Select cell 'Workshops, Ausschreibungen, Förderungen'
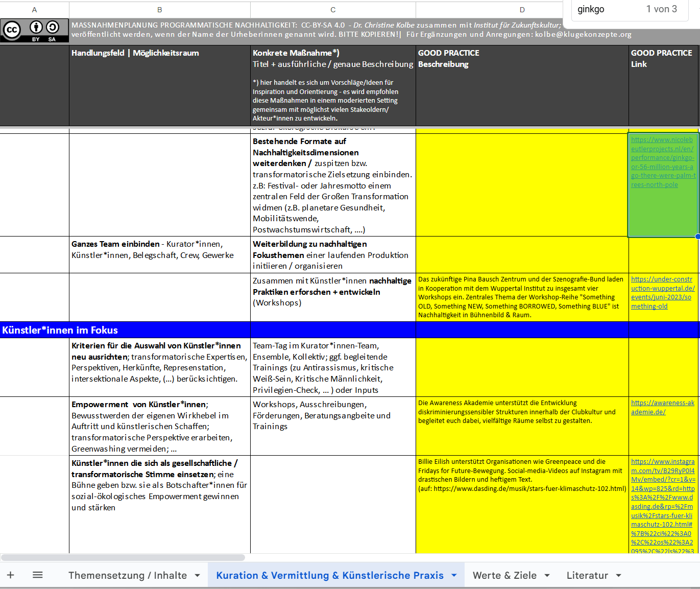This screenshot has width=700, height=589. point(333,426)
